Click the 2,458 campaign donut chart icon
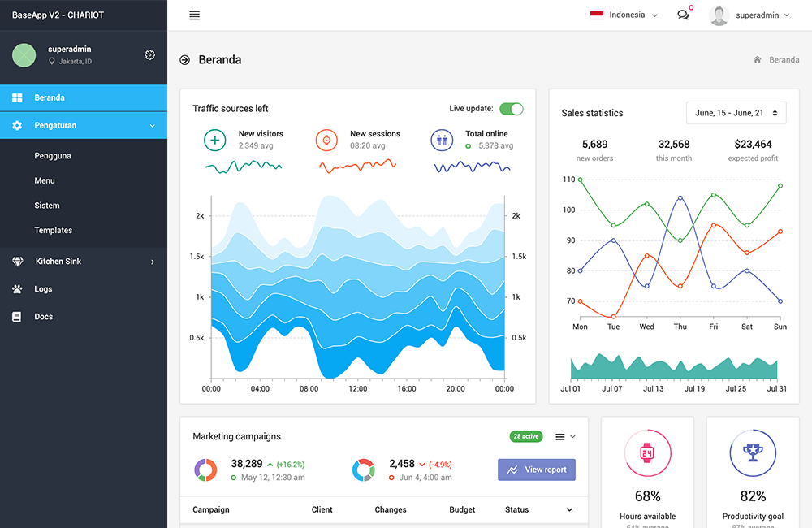The width and height of the screenshot is (812, 528). tap(364, 470)
